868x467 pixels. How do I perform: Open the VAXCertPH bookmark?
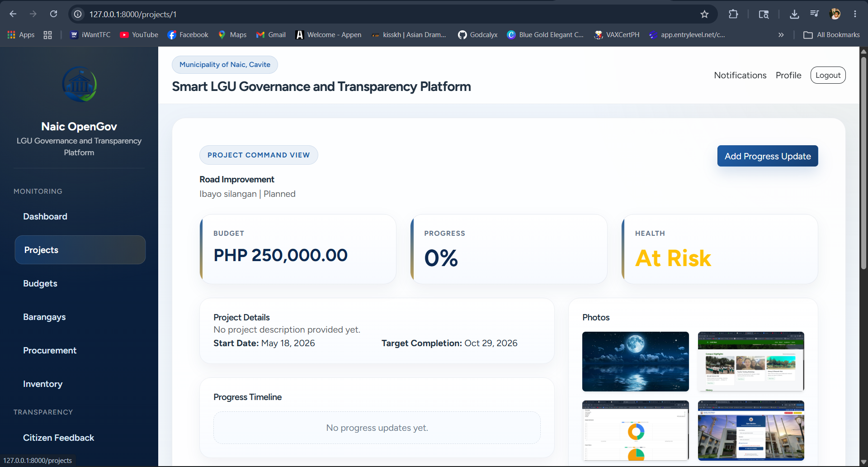(x=617, y=35)
